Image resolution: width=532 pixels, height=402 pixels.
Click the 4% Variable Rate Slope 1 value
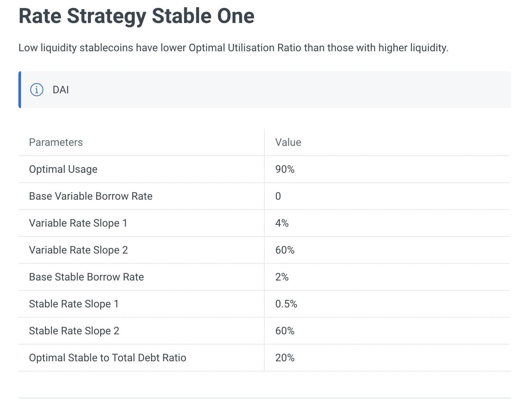282,223
